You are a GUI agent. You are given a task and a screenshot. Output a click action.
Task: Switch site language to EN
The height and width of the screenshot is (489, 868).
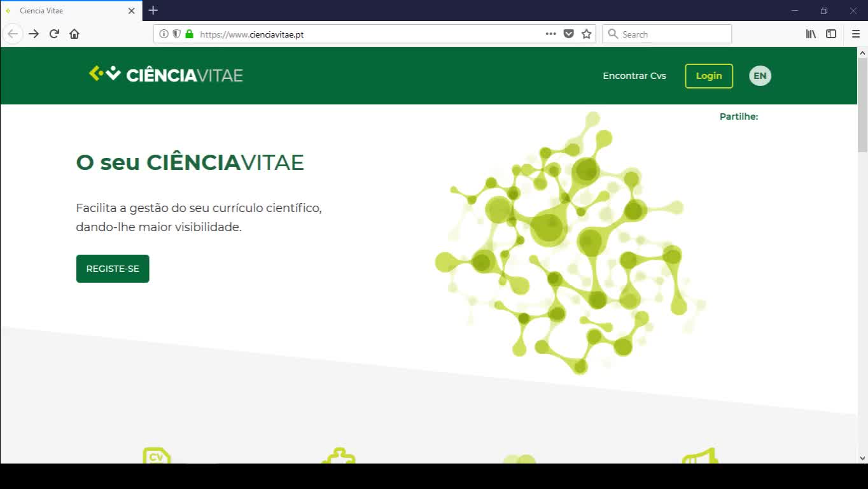tap(760, 76)
